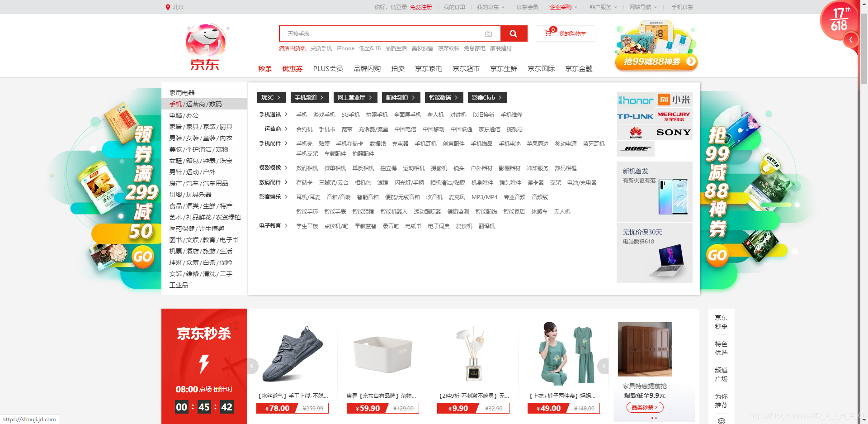The width and height of the screenshot is (868, 424).
Task: Open the MERCURY brand logo
Action: pyautogui.click(x=674, y=116)
